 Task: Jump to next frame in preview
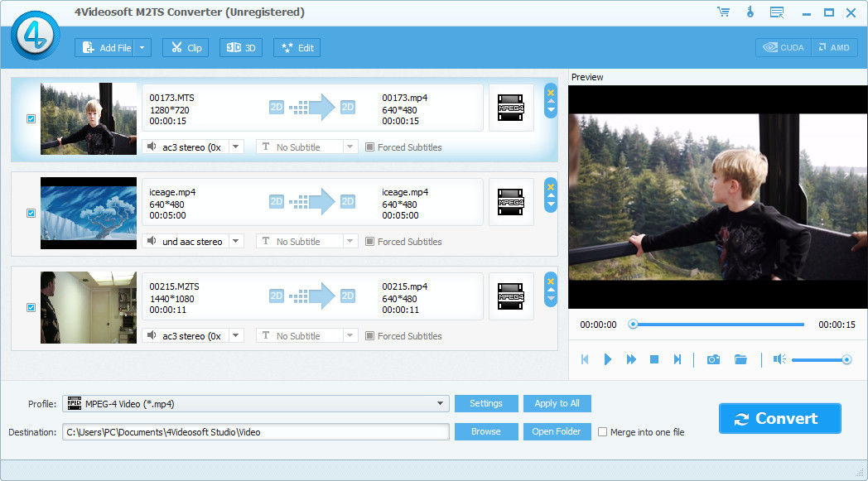(677, 360)
